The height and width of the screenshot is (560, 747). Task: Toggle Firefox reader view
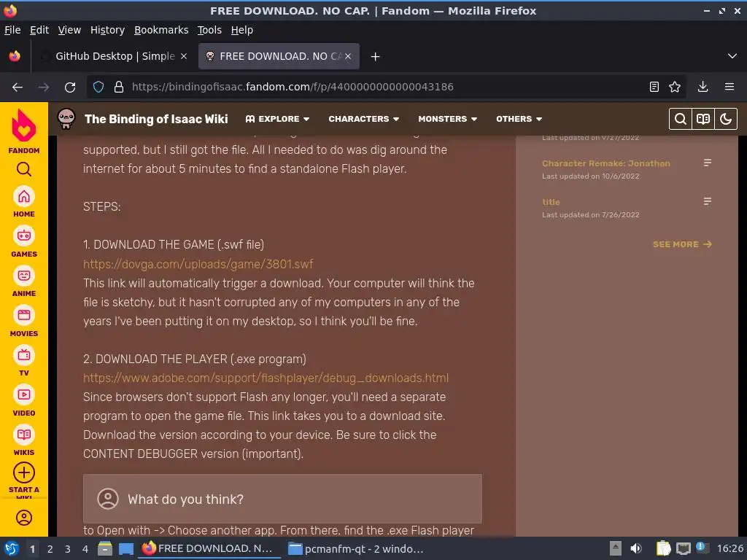(654, 87)
